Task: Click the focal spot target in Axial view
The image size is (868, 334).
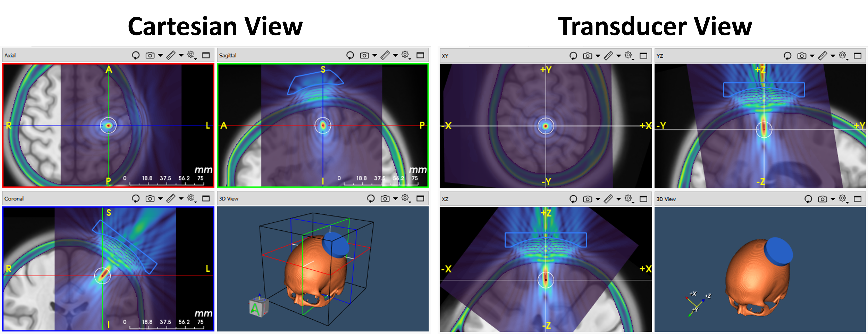Action: (108, 125)
